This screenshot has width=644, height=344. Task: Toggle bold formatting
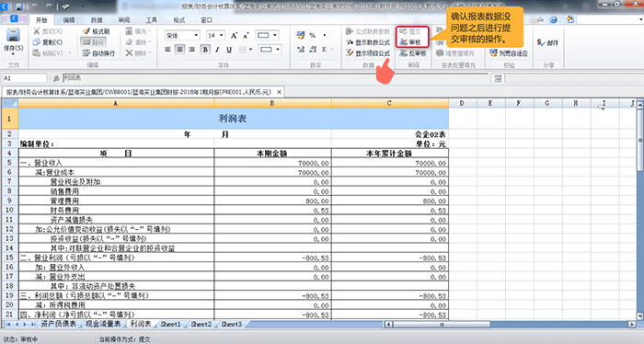point(205,50)
